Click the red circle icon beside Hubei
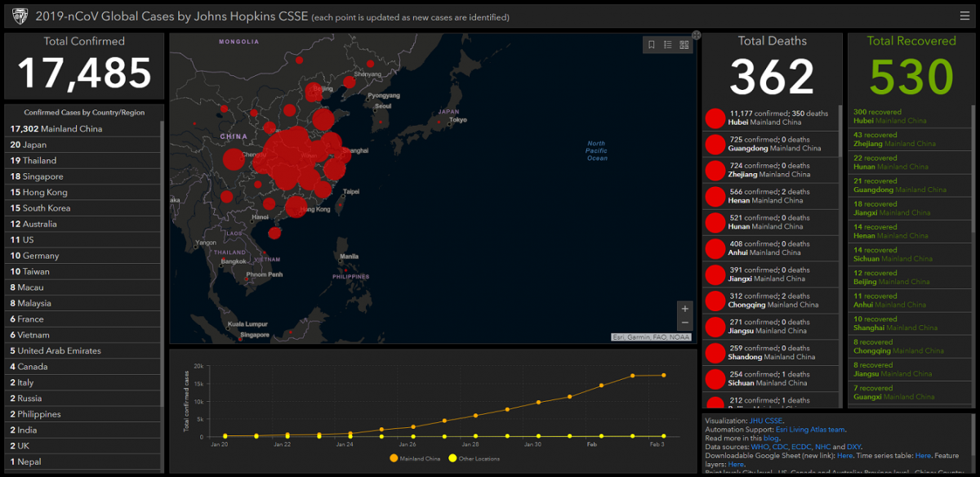This screenshot has width=980, height=477. point(715,118)
